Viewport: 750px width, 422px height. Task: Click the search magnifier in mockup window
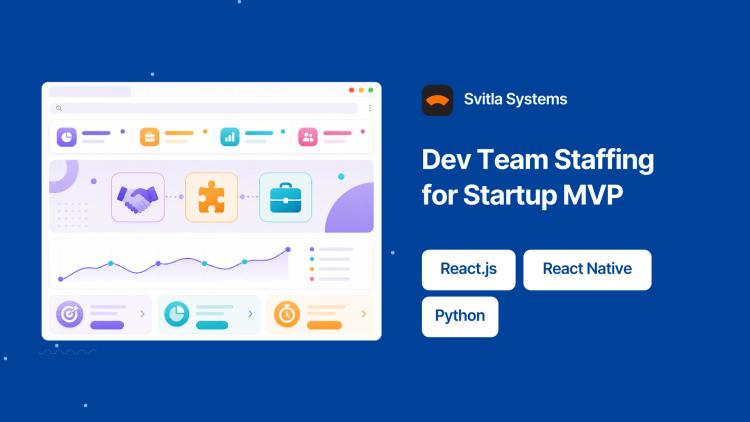pos(59,108)
